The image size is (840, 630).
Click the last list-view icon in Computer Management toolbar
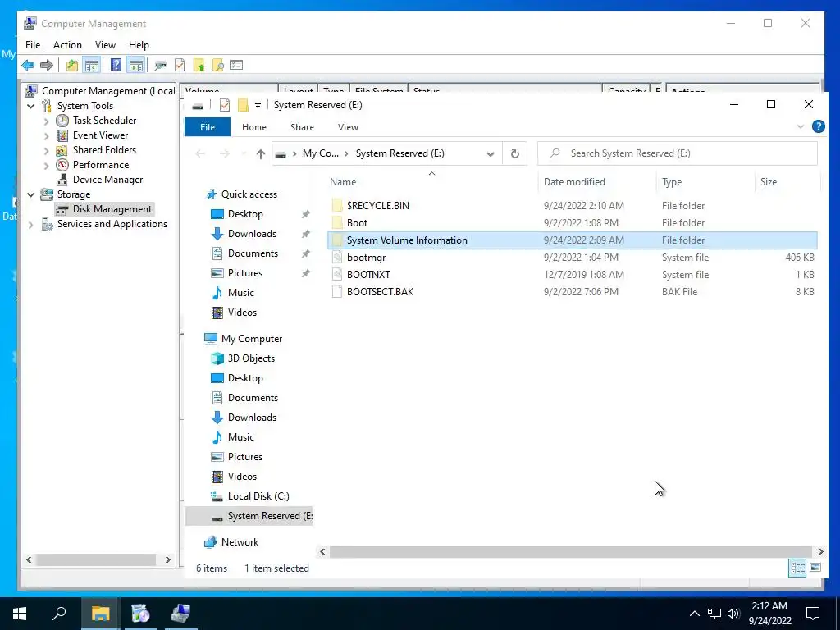point(236,66)
